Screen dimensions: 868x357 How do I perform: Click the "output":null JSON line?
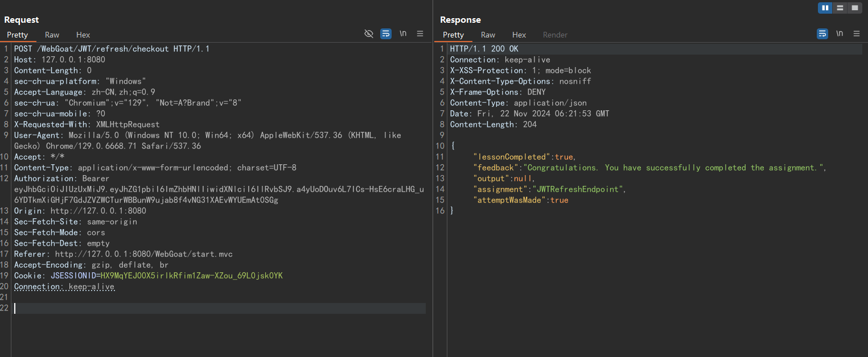point(504,178)
